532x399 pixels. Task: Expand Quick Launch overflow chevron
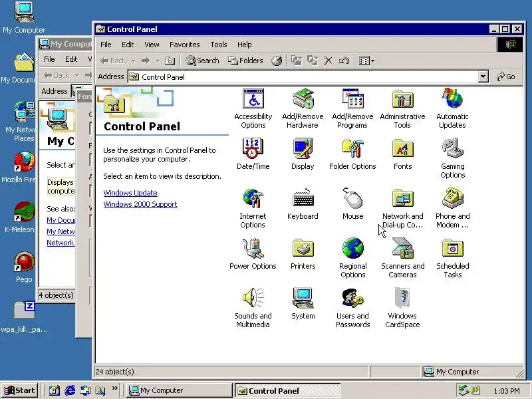point(114,388)
